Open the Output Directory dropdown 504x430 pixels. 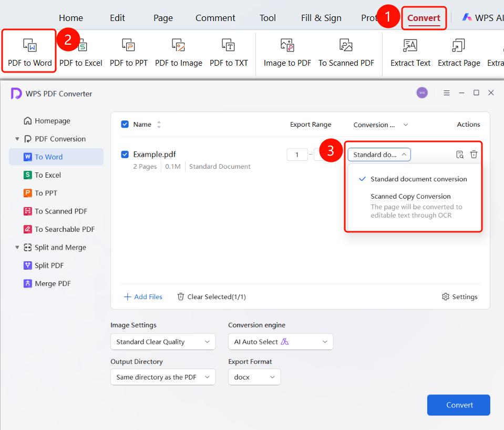coord(163,377)
